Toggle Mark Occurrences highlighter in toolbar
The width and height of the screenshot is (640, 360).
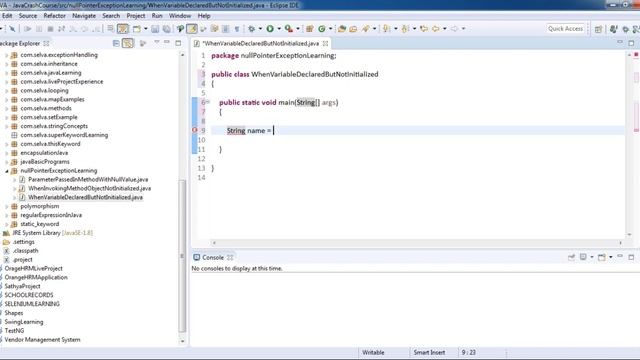192,29
